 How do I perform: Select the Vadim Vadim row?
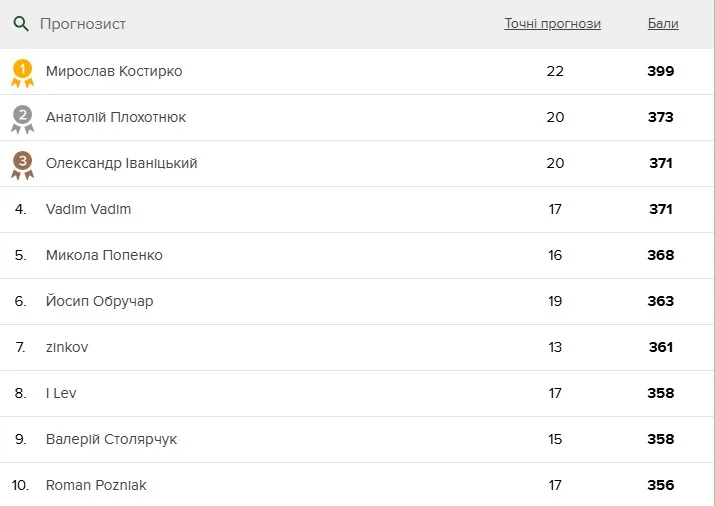[88, 209]
